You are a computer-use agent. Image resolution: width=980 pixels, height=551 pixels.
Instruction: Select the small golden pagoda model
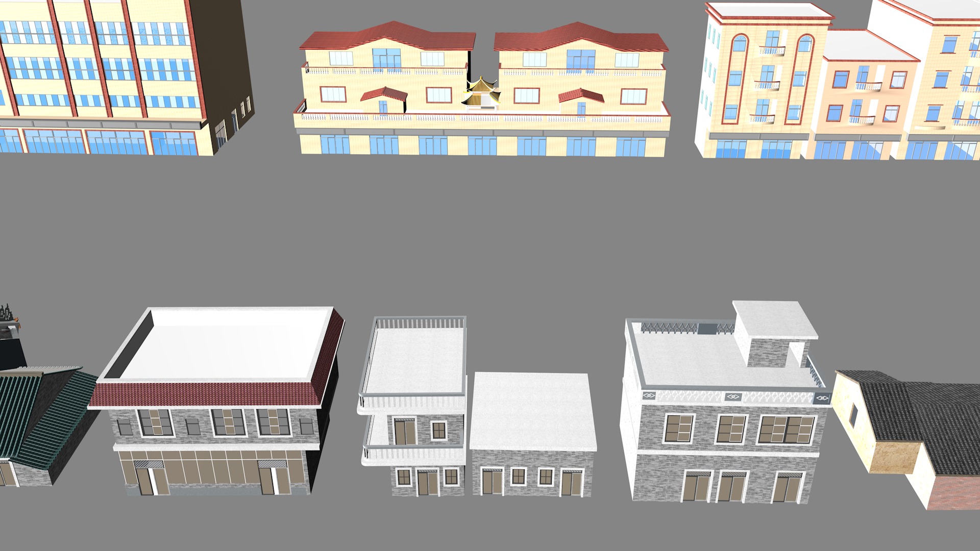pos(481,93)
